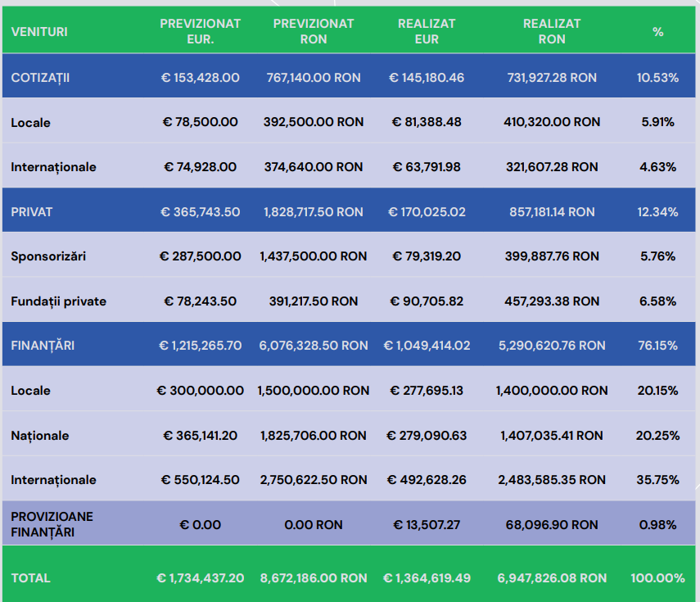Screen dimensions: 700x602
Task: Select the PRIVAT category row label
Action: pos(31,211)
